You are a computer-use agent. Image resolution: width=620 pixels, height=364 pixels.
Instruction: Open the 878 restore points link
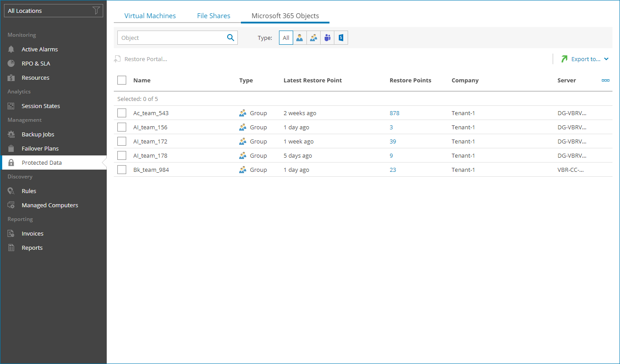[x=394, y=113]
